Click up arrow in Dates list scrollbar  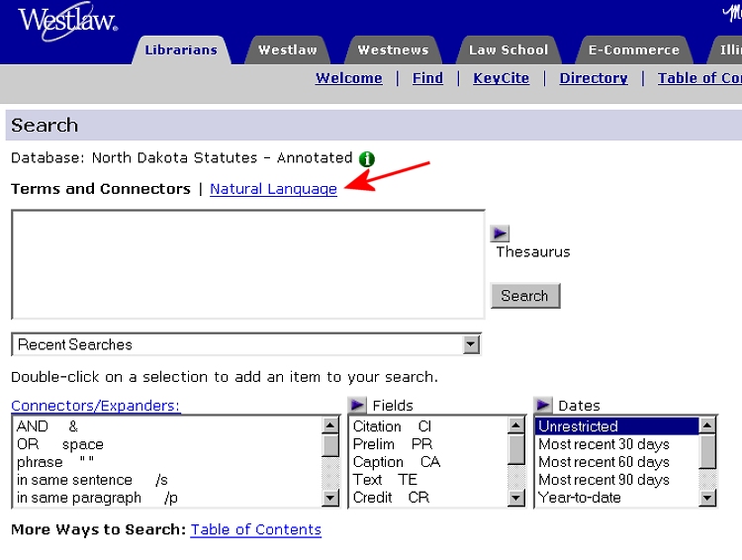[x=707, y=425]
